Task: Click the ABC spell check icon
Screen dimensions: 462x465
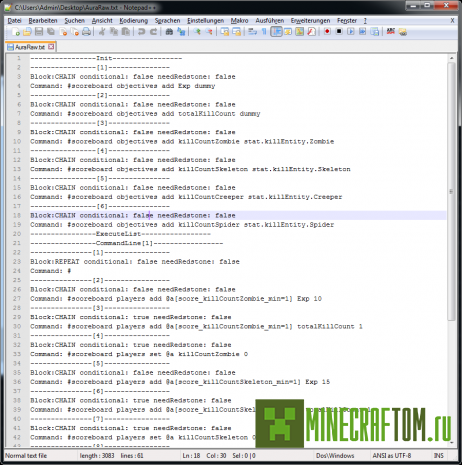Action: click(391, 32)
